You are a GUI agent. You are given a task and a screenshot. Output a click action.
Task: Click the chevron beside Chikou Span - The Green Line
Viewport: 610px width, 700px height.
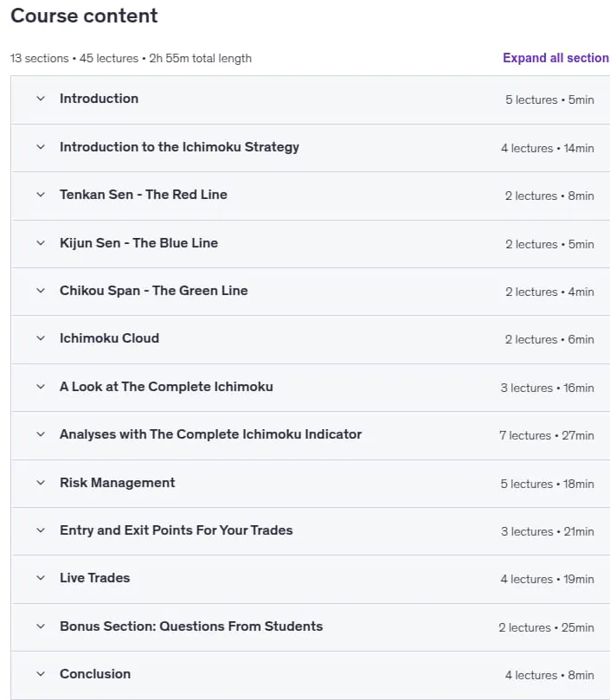41,291
